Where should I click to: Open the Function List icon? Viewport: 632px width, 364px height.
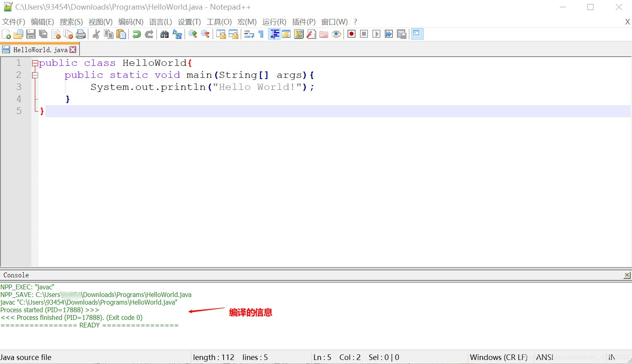click(311, 34)
